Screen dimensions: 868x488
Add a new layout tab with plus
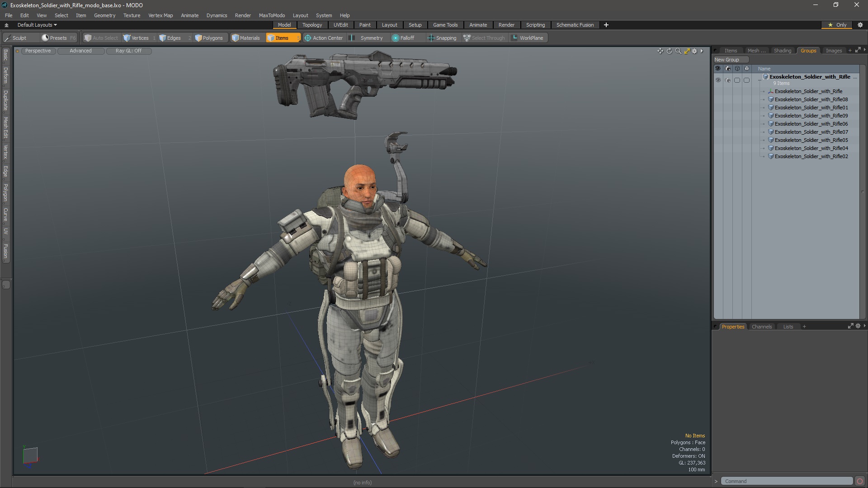pos(606,25)
